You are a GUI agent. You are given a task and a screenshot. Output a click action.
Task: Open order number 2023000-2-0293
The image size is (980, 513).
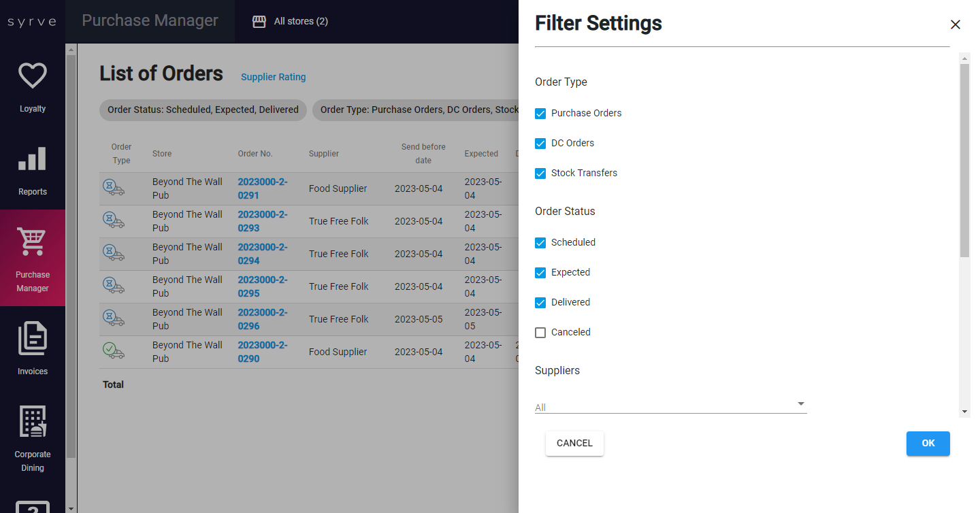262,221
